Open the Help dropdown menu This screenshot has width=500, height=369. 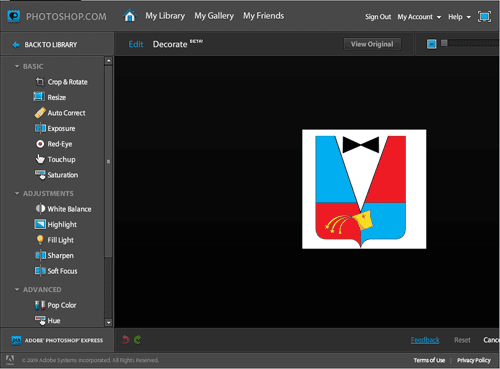click(x=459, y=17)
